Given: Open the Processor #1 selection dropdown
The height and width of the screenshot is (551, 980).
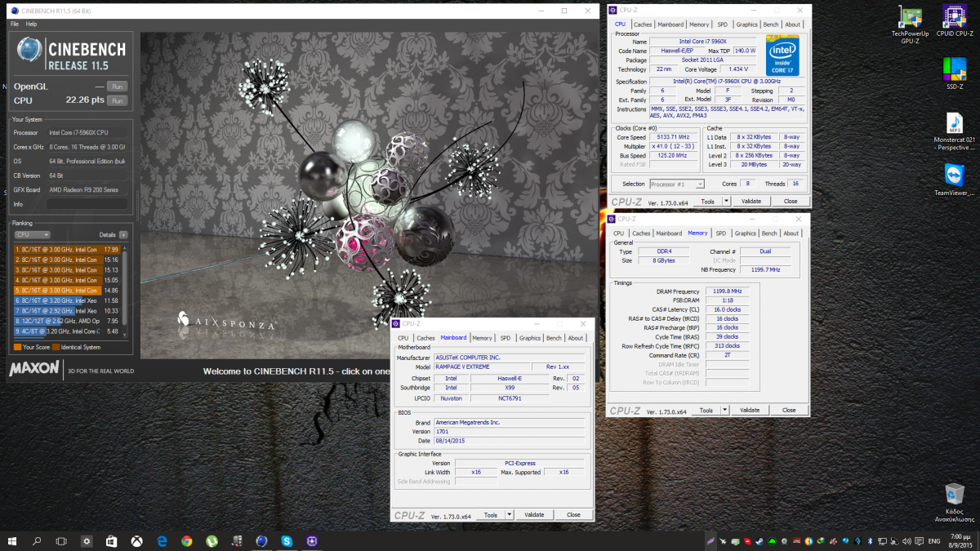Looking at the screenshot, I should coord(677,184).
